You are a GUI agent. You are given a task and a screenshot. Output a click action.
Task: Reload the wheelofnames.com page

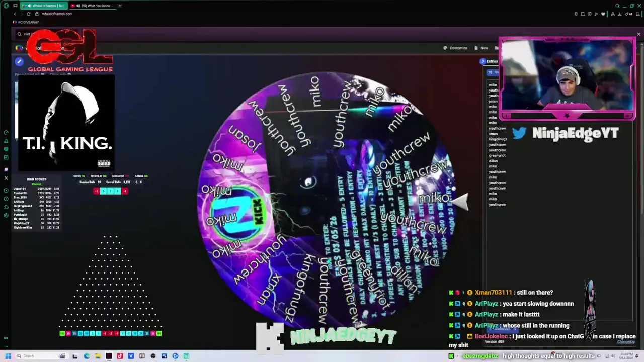28,14
